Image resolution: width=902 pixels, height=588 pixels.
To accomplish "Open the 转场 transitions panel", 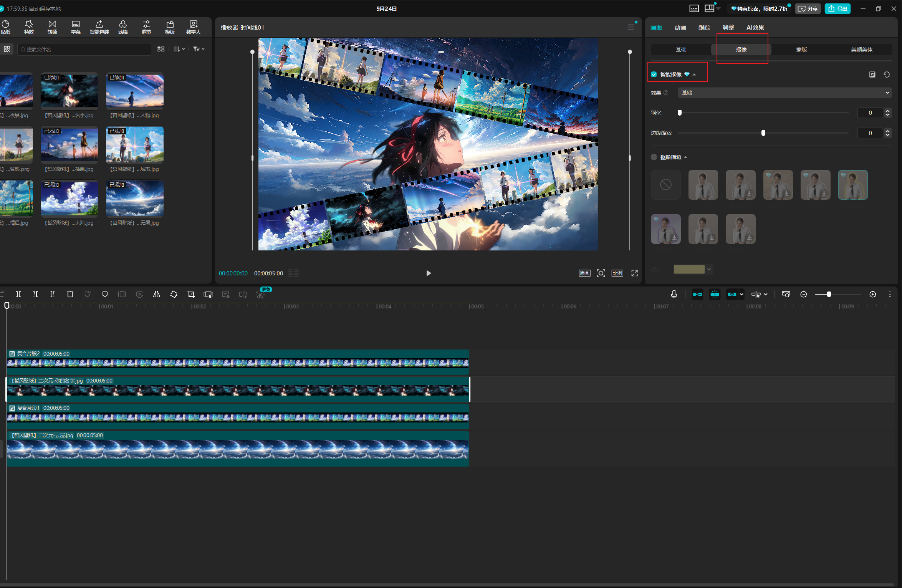I will [52, 27].
